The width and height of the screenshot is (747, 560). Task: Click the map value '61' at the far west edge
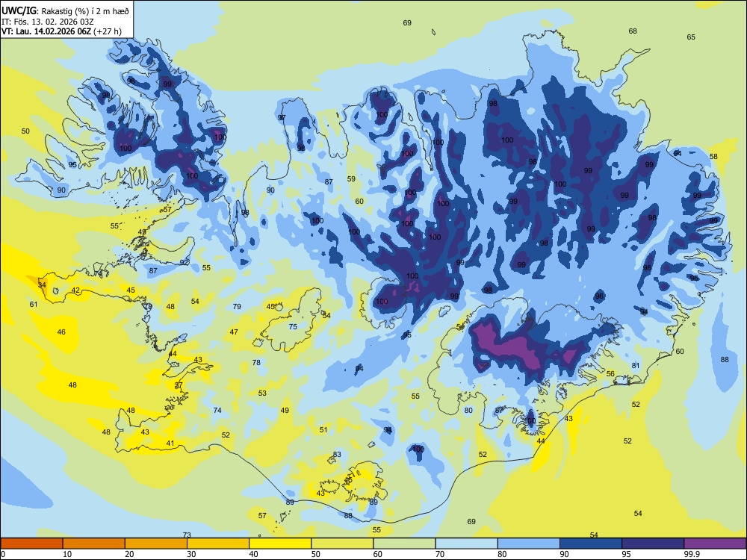pos(34,304)
